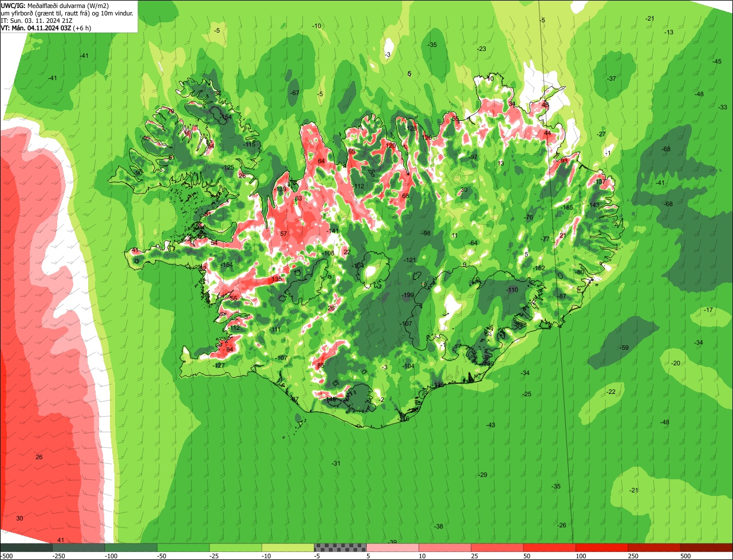Click the '-43' value south of the coast
Viewport: 733px width, 560px height.
(490, 425)
